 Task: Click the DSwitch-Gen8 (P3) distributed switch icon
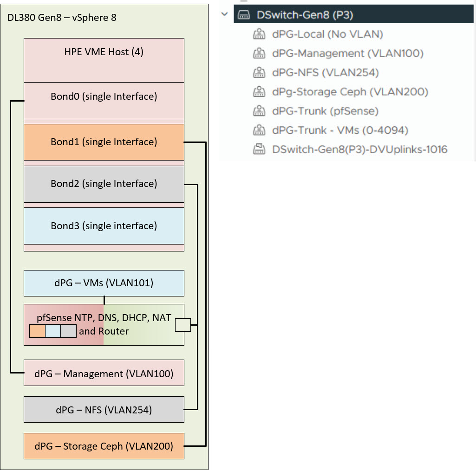tap(244, 15)
